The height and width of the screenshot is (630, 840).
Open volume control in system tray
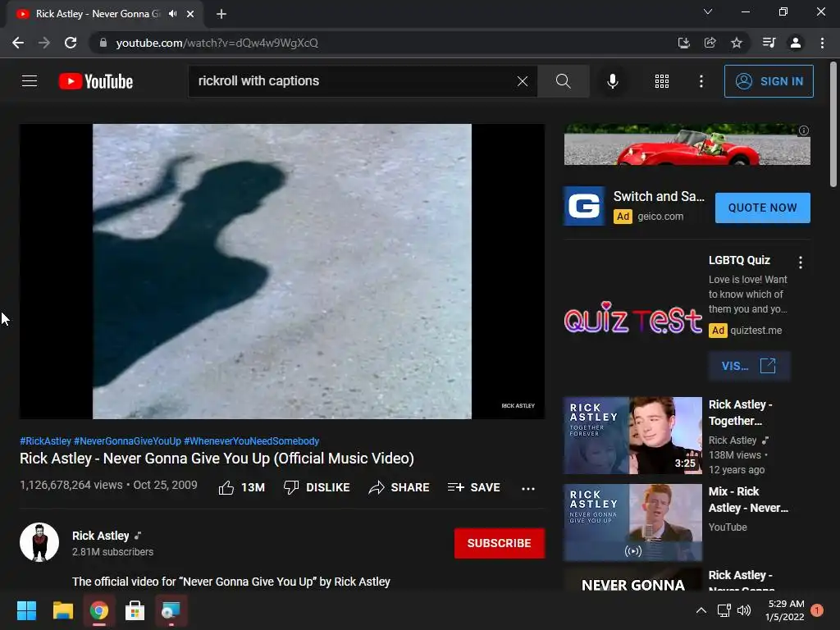click(x=744, y=610)
